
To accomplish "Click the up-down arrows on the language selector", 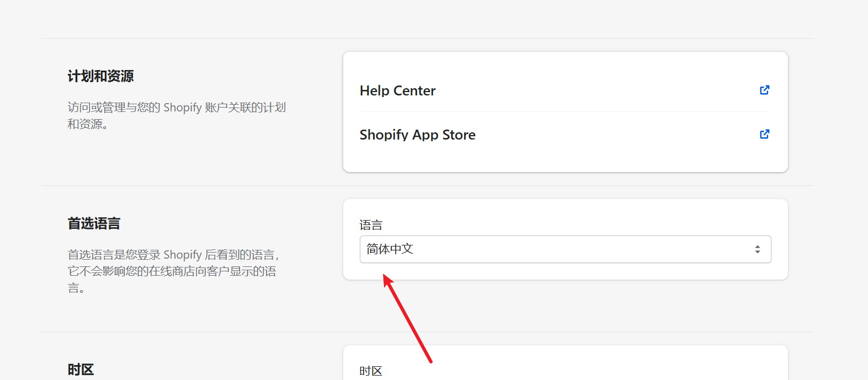I will (x=757, y=249).
